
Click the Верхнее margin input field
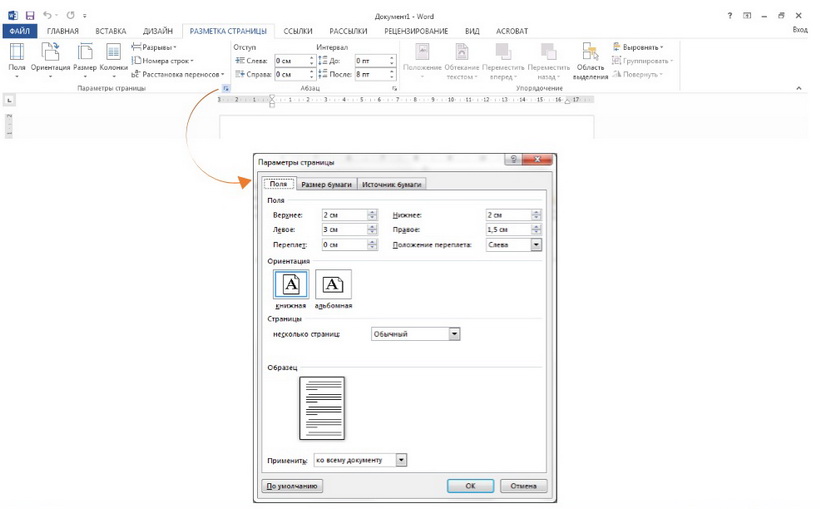343,215
